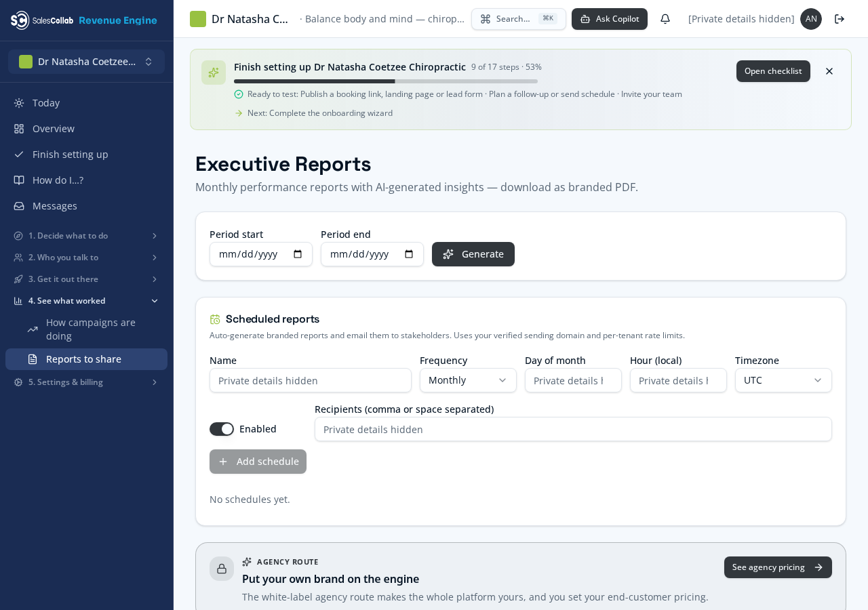Expand the 3. Get it out there section
The image size is (868, 610).
pos(87,279)
